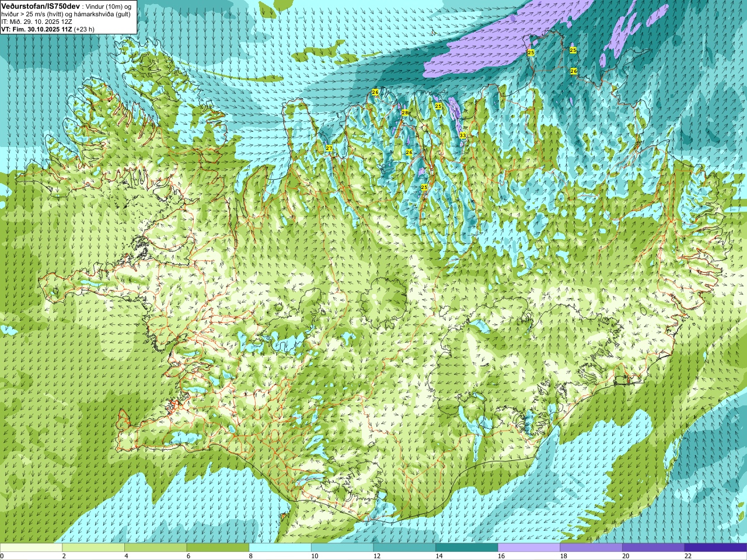The height and width of the screenshot is (560, 747).
Task: Click the 8–10 m/s pale cyan legend swatch
Action: point(280,548)
